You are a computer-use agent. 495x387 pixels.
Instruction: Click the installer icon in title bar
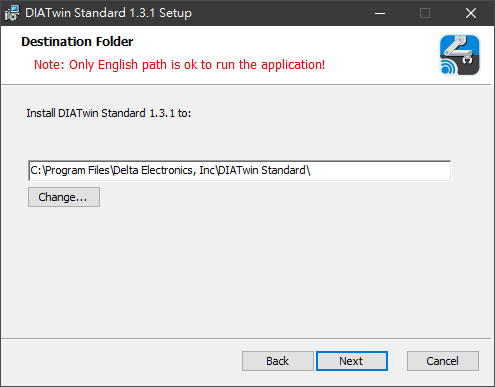[12, 13]
